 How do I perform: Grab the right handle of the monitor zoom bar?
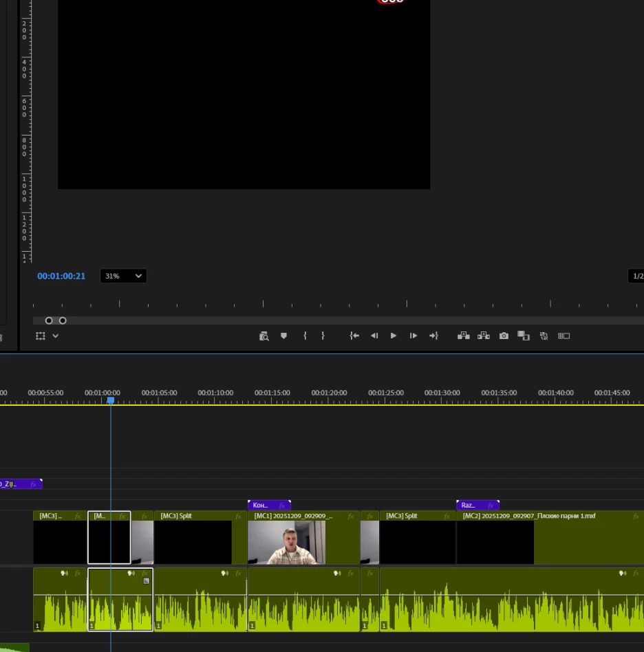tap(63, 320)
